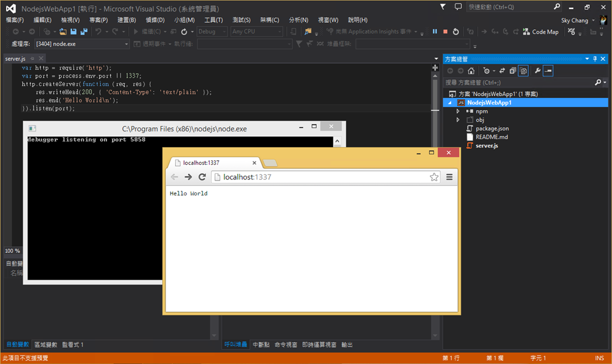Close the localhost:1337 Chrome tab
The image size is (612, 364).
255,163
